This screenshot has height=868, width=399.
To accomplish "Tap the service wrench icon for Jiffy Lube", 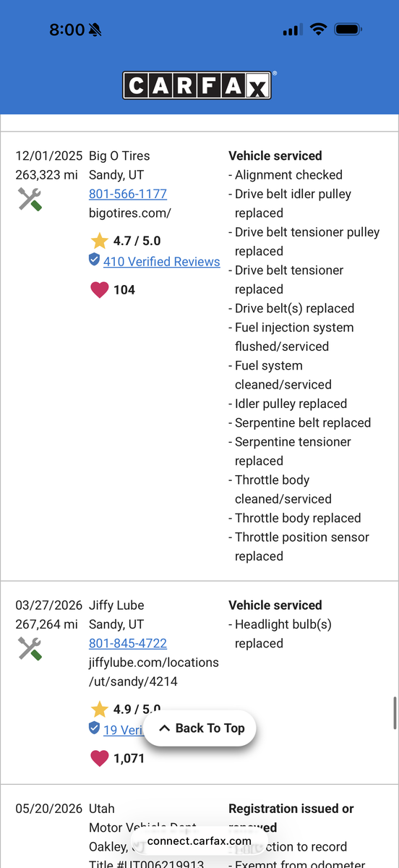I will click(30, 648).
